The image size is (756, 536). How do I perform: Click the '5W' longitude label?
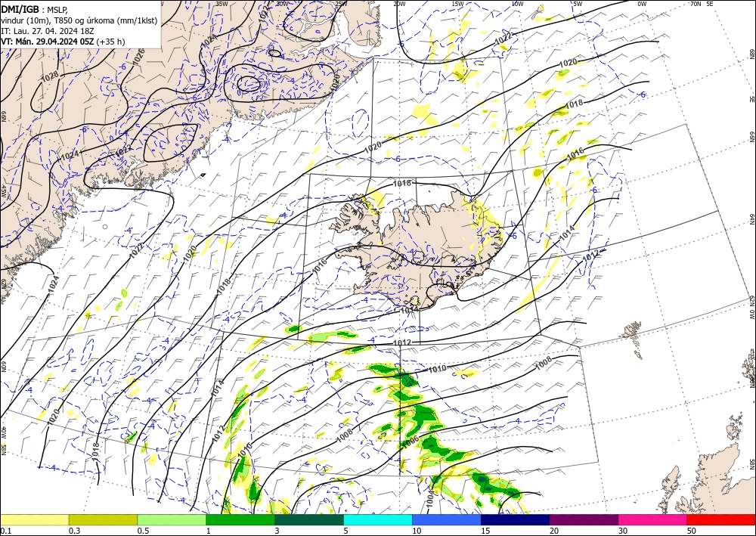pos(578,4)
